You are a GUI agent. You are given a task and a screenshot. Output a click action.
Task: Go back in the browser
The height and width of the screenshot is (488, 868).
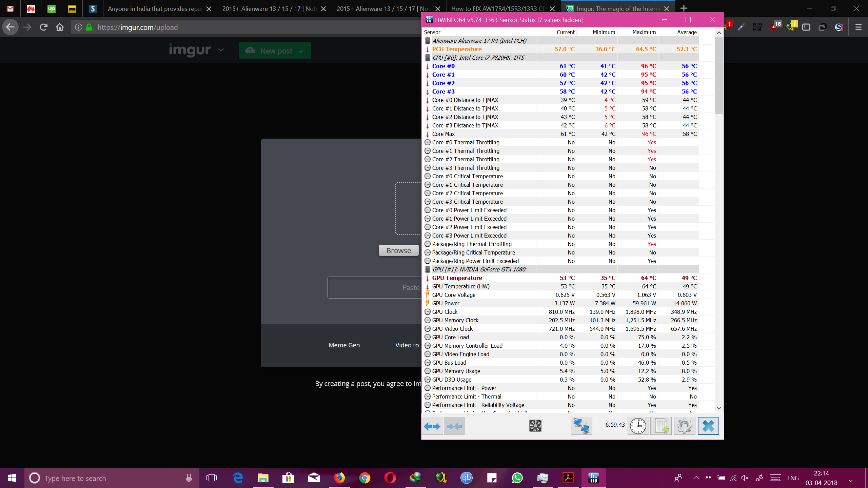click(x=11, y=27)
